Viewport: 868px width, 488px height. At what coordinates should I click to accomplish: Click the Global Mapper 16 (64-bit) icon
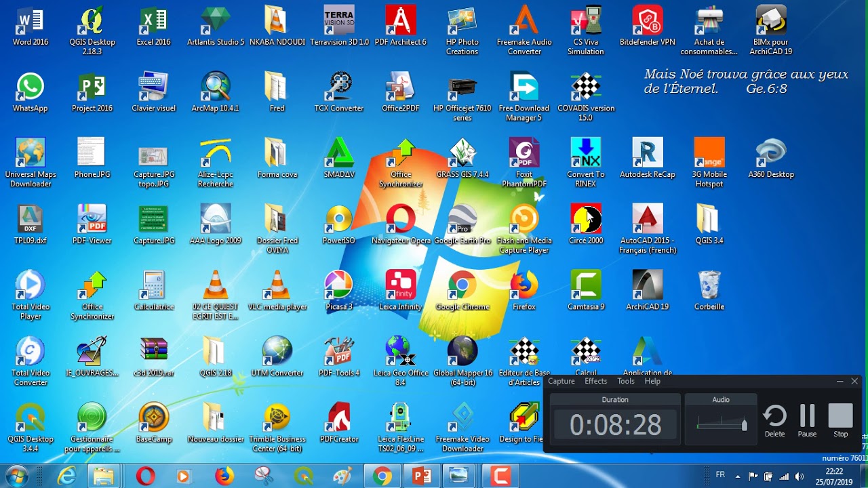tap(462, 362)
